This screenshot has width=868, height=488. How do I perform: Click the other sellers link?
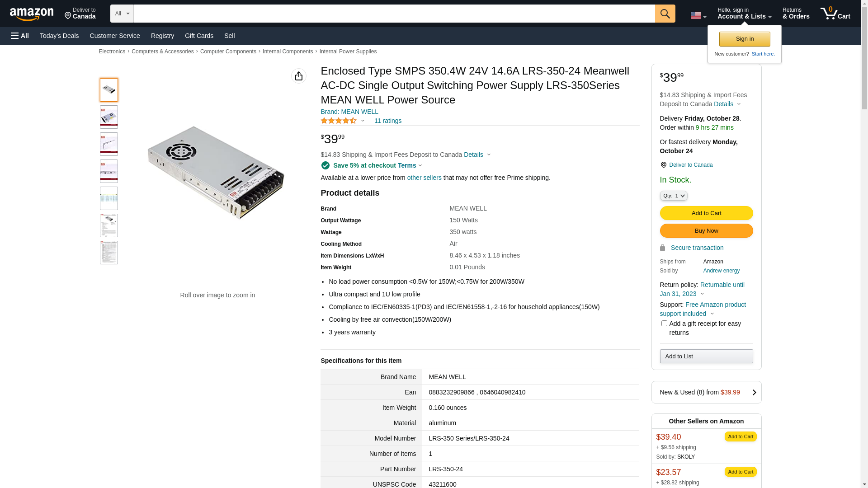[424, 178]
